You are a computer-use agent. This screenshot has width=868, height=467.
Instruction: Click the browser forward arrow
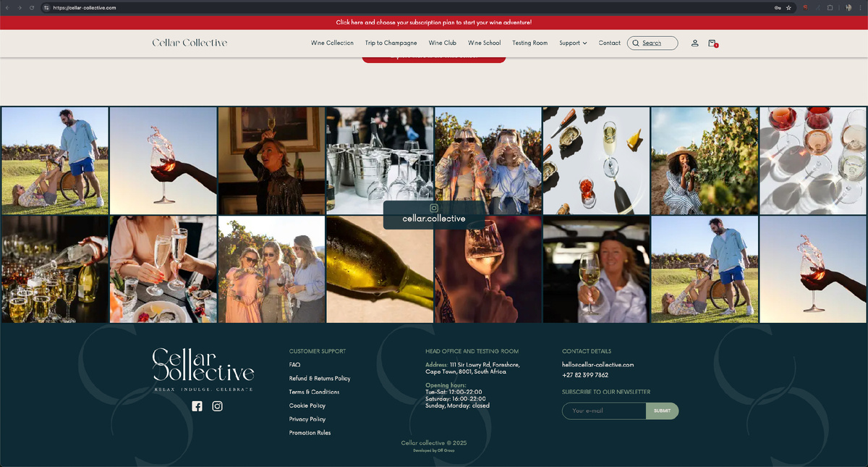pyautogui.click(x=20, y=8)
